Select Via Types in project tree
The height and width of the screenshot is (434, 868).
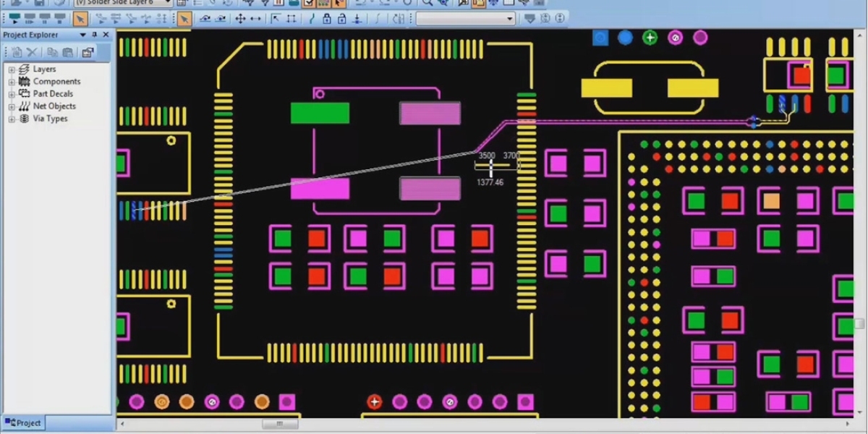tap(50, 119)
